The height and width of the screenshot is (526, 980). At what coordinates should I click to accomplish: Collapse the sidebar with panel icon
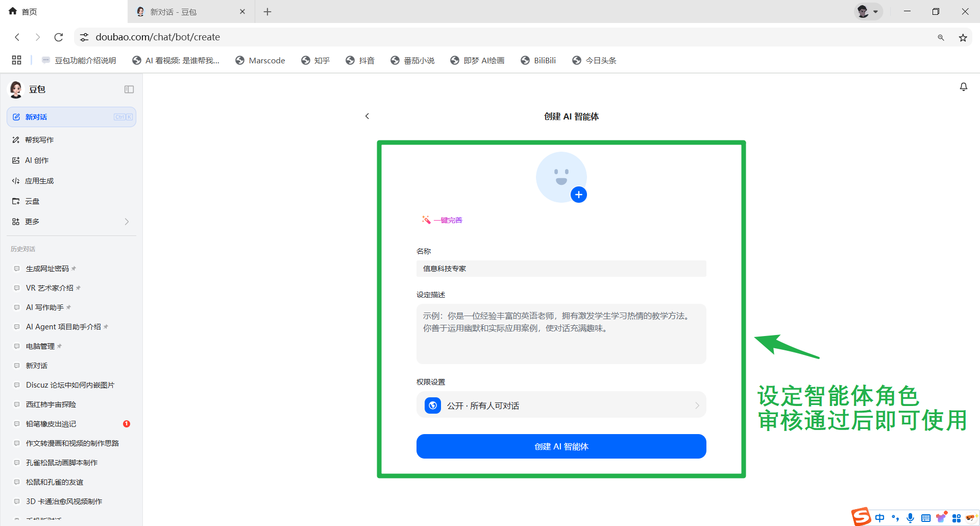coord(129,89)
